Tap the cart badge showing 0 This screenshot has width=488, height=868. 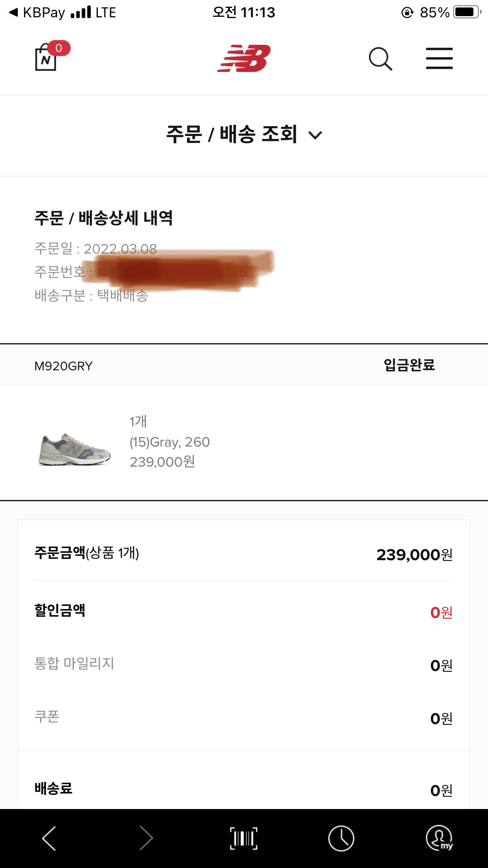[59, 48]
